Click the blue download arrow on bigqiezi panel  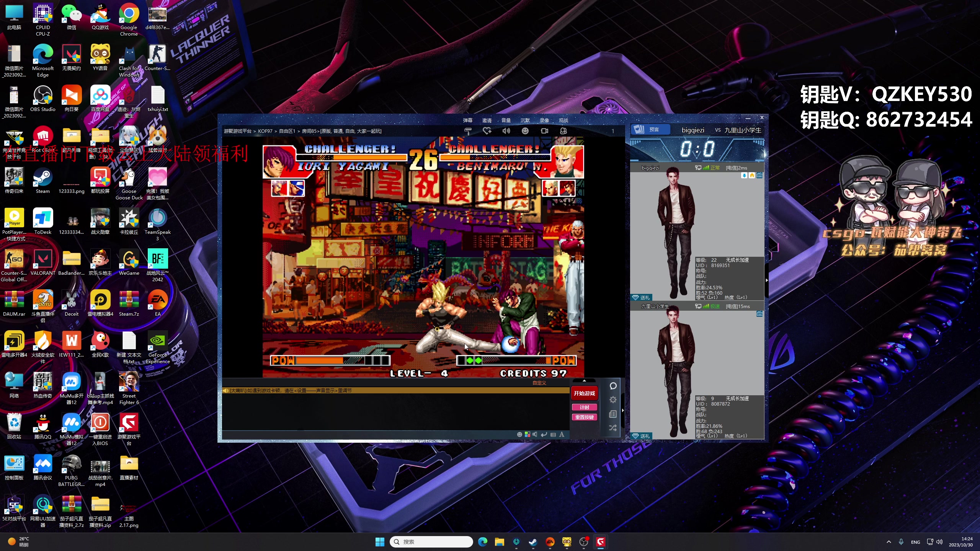tap(744, 175)
